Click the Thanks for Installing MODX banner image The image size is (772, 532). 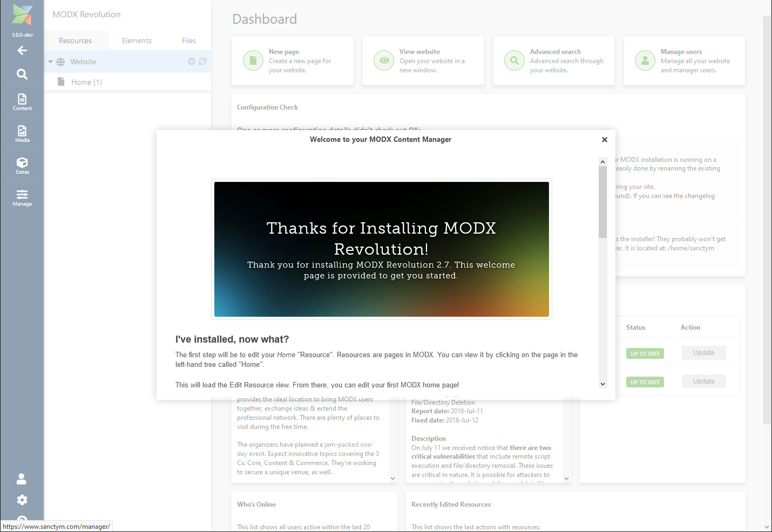pos(382,249)
